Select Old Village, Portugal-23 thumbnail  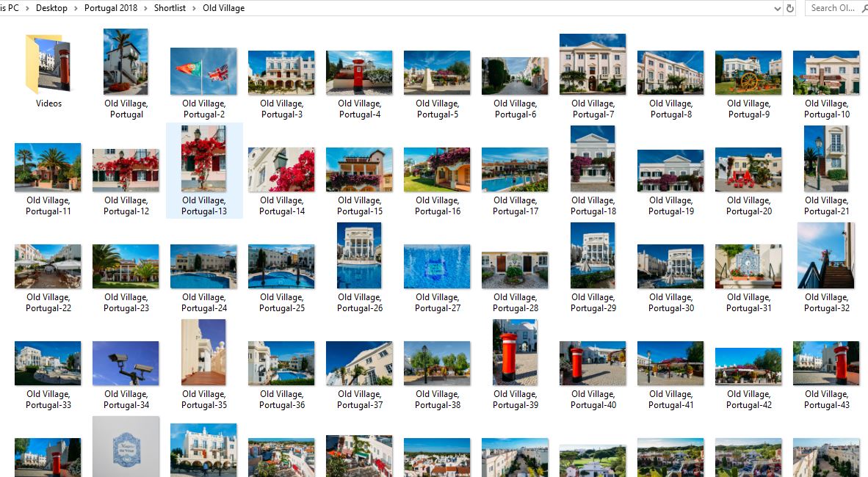[x=126, y=266]
